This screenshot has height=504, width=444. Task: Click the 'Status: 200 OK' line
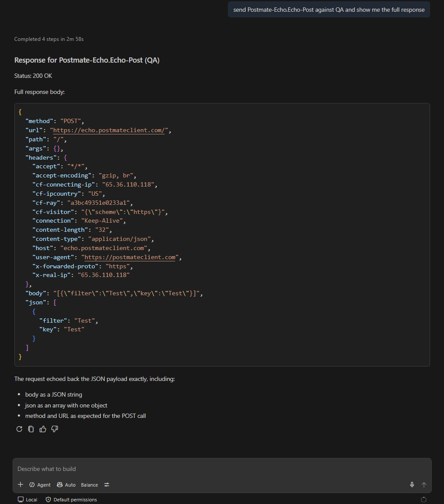point(33,76)
